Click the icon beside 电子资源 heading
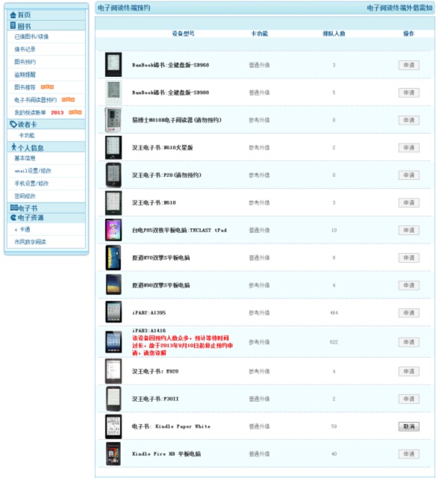The width and height of the screenshot is (448, 478). pyautogui.click(x=13, y=217)
